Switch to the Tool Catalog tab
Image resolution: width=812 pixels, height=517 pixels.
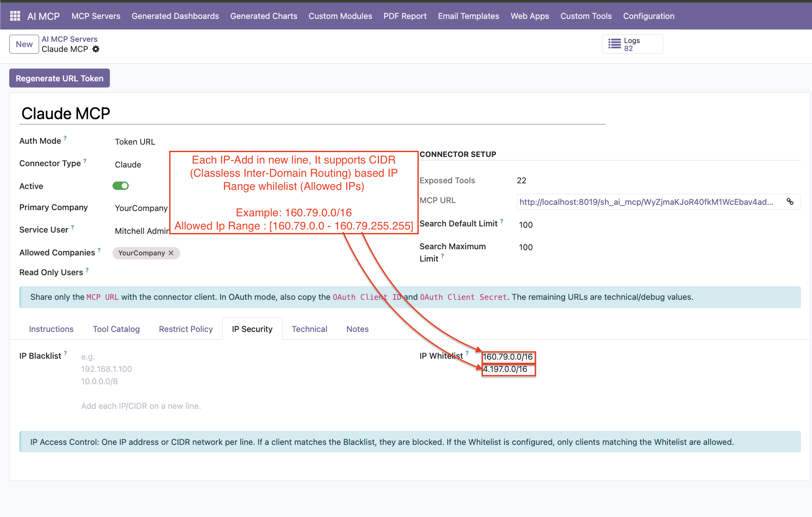pyautogui.click(x=116, y=329)
